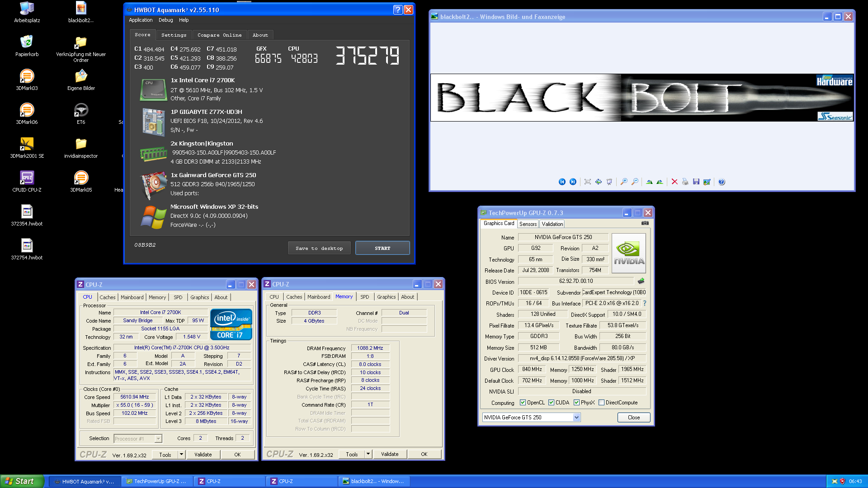
Task: Select HWBOT Aquamark taskbar item
Action: pos(84,481)
